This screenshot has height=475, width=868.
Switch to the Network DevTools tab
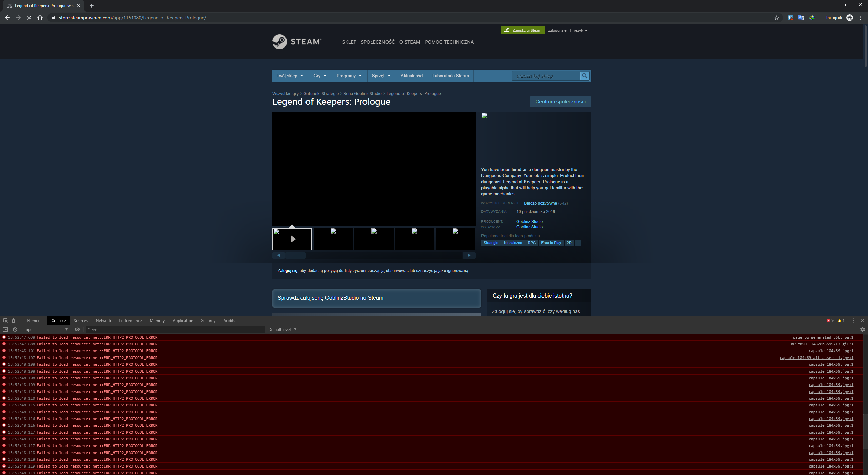(x=103, y=320)
